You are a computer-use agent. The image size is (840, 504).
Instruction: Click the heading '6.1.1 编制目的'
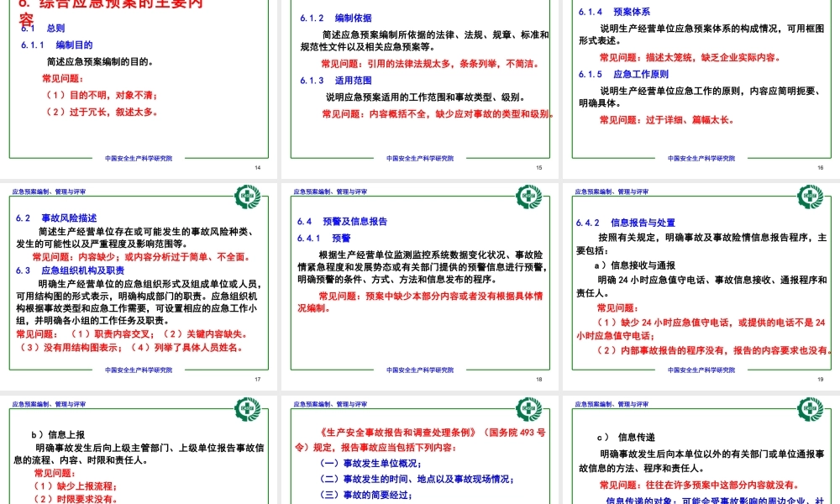[57, 45]
